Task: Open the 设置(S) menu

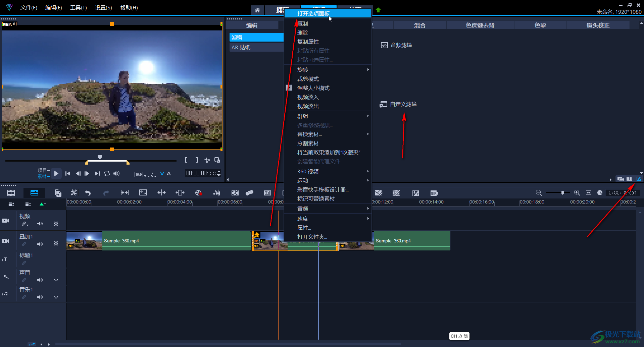Action: (x=103, y=8)
